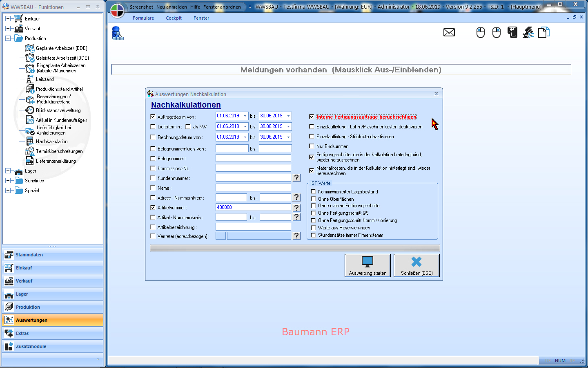Open Rückstandsverwaltung clock icon in tree

30,110
